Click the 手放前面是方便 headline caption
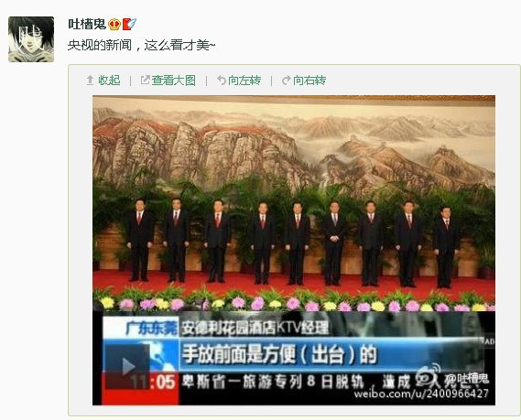This screenshot has height=420, width=521. pos(279,354)
